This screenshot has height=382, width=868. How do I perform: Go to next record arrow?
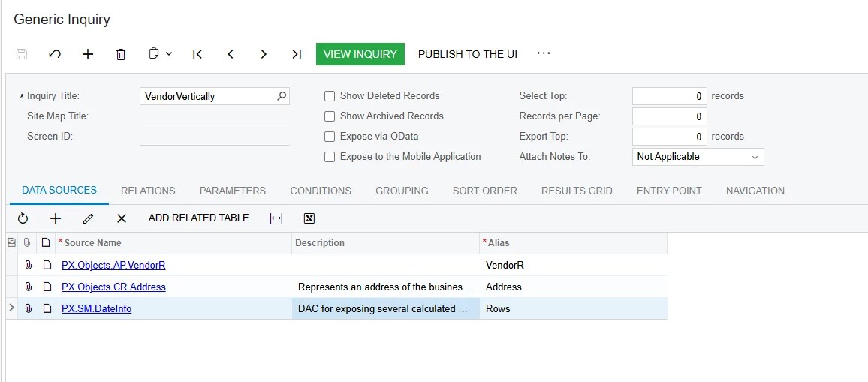click(x=264, y=54)
